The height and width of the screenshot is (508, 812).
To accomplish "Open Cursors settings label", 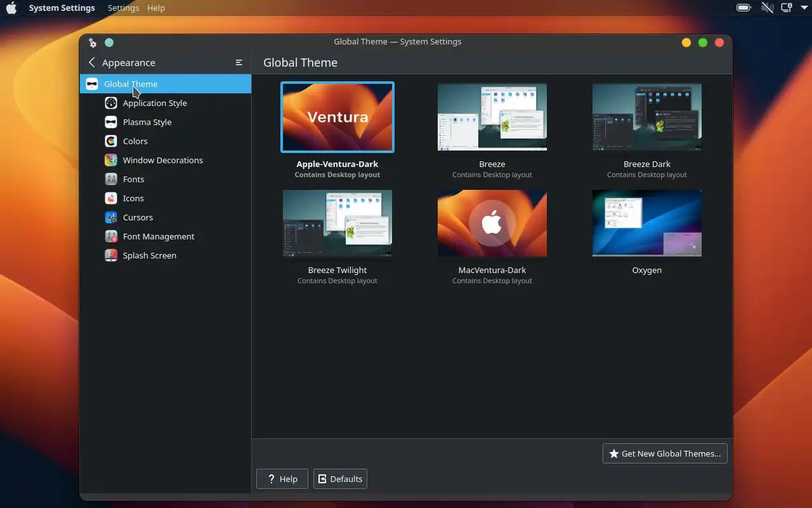I will [x=138, y=217].
